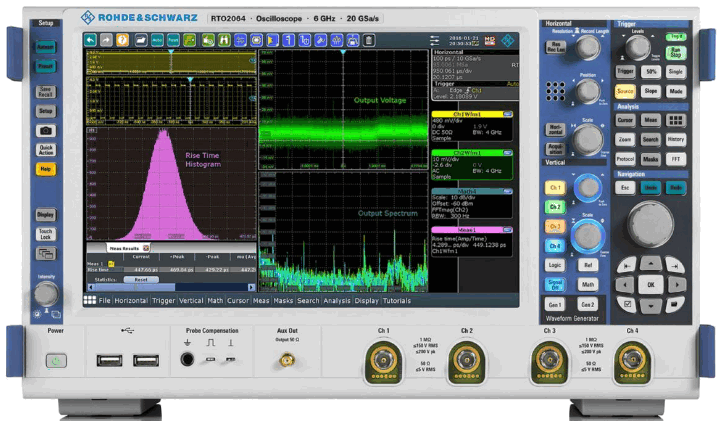This screenshot has width=721, height=421.
Task: Reset measurement statistics
Action: pyautogui.click(x=141, y=279)
